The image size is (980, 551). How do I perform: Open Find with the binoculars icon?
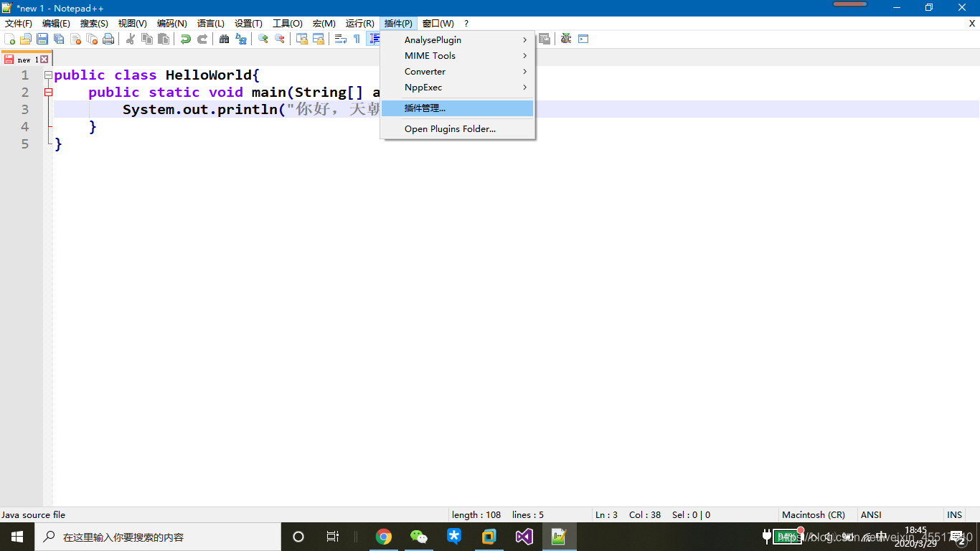[225, 39]
